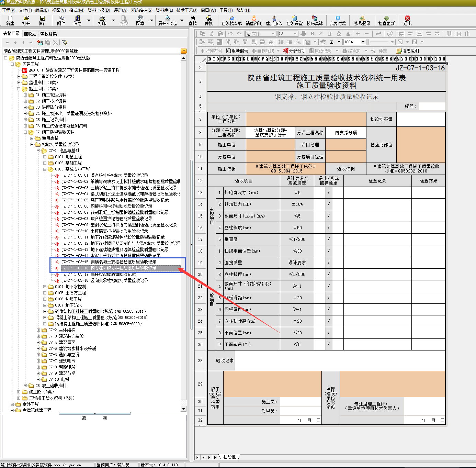Toggle center text alignment

(x=419, y=34)
